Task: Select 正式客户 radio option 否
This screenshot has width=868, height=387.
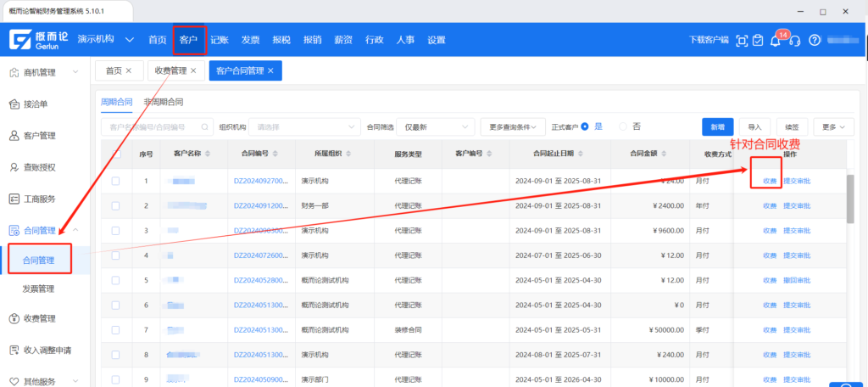Action: (x=623, y=126)
